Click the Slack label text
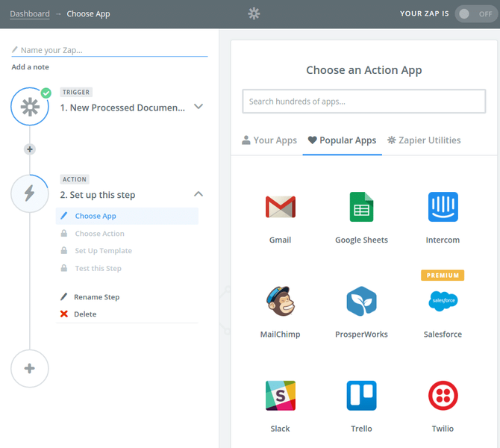 coord(280,429)
